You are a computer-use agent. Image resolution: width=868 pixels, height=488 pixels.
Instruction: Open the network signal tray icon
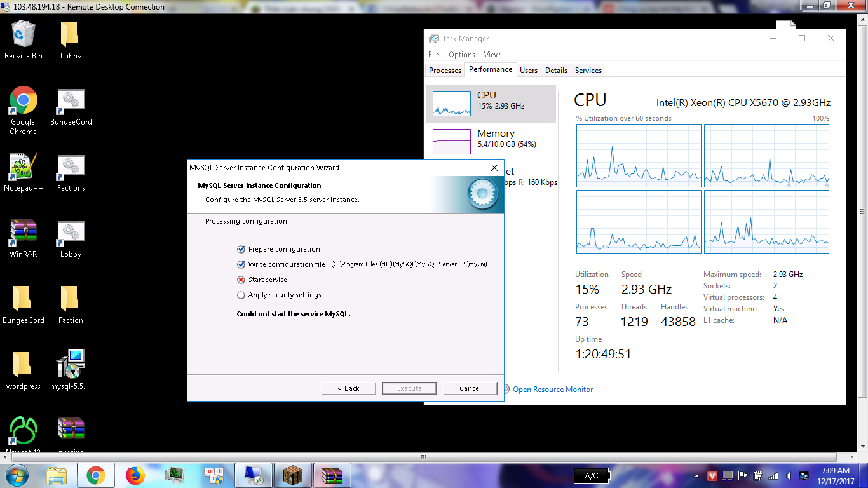coord(773,475)
